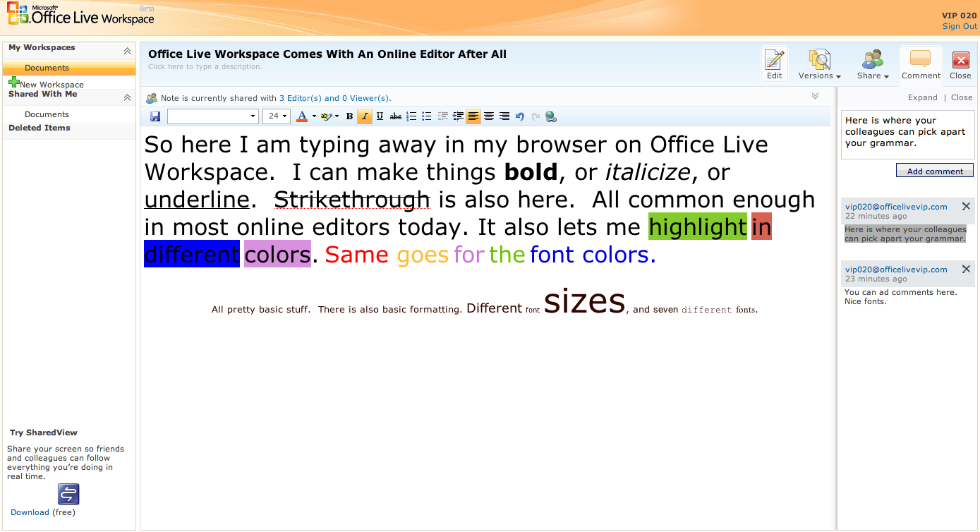
Task: Click the document title heading
Action: (327, 54)
